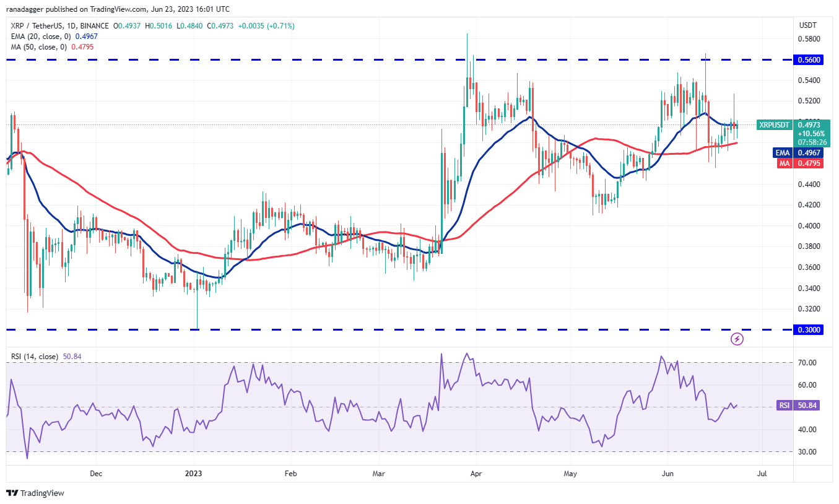Click the Dec label on the time axis
The image size is (839, 504).
(96, 474)
